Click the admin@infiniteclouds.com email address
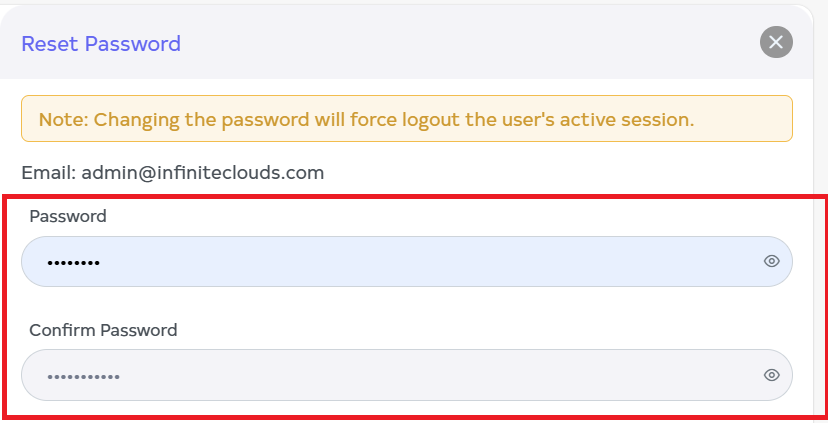This screenshot has height=423, width=828. coord(203,172)
